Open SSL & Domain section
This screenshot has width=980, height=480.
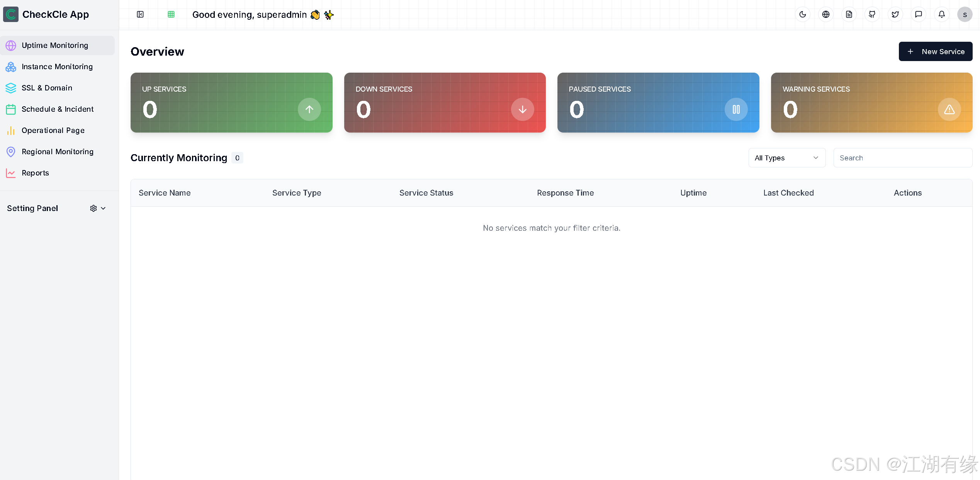pos(47,88)
